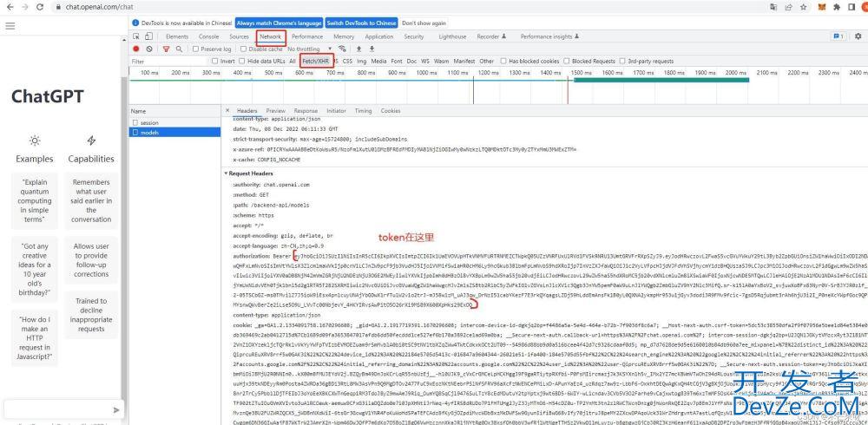Switch to Elements panel tab
868x425 pixels.
[x=177, y=36]
